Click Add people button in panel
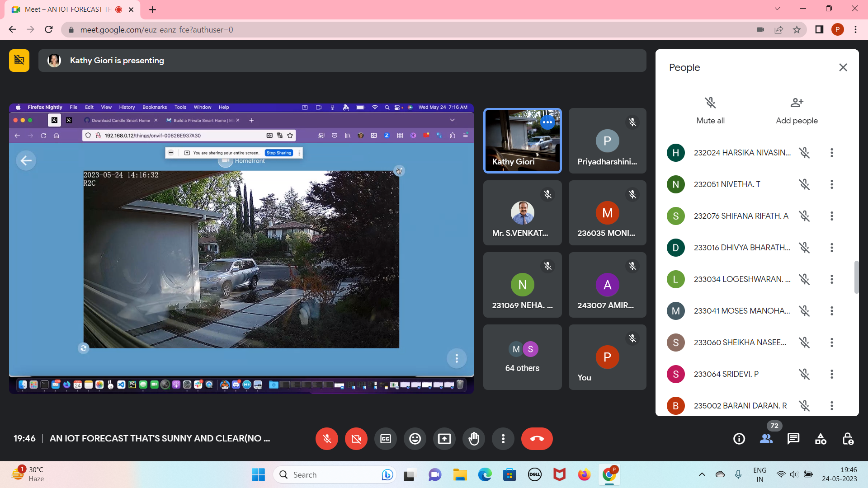The height and width of the screenshot is (488, 868). pyautogui.click(x=797, y=110)
